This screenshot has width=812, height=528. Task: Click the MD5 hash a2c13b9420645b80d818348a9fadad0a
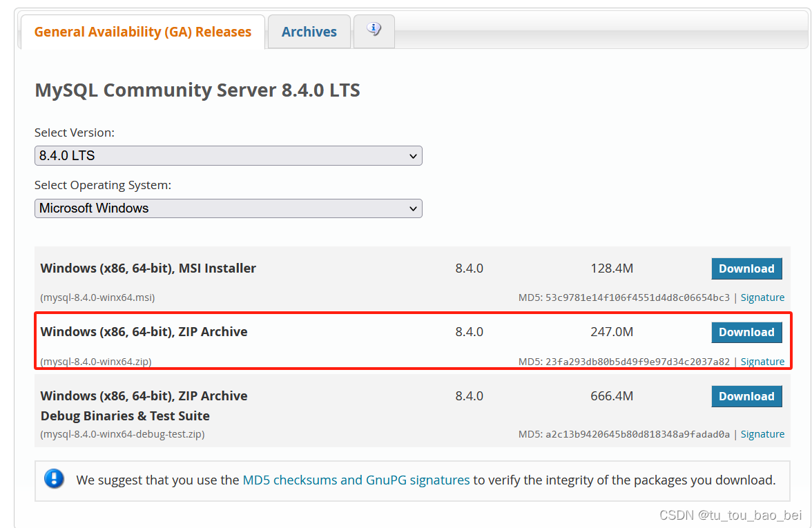(637, 434)
